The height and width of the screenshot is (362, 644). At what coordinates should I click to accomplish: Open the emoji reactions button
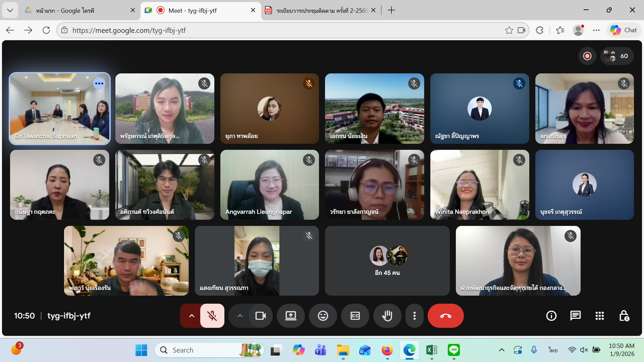pyautogui.click(x=323, y=316)
